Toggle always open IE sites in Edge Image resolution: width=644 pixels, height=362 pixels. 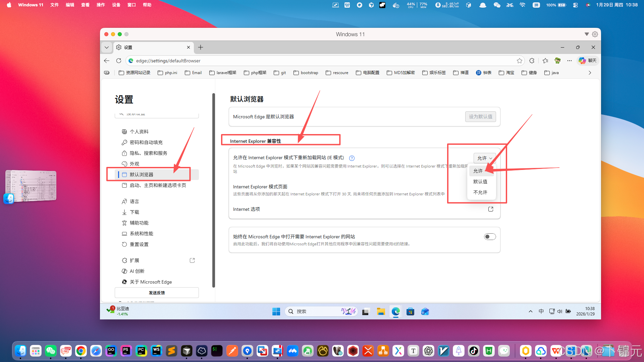coord(490,237)
